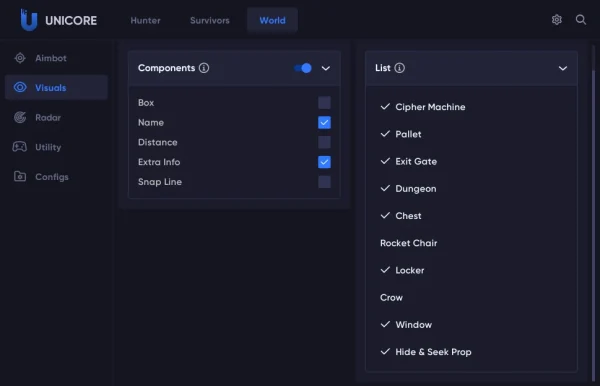Disable the Components master switch

tap(303, 68)
